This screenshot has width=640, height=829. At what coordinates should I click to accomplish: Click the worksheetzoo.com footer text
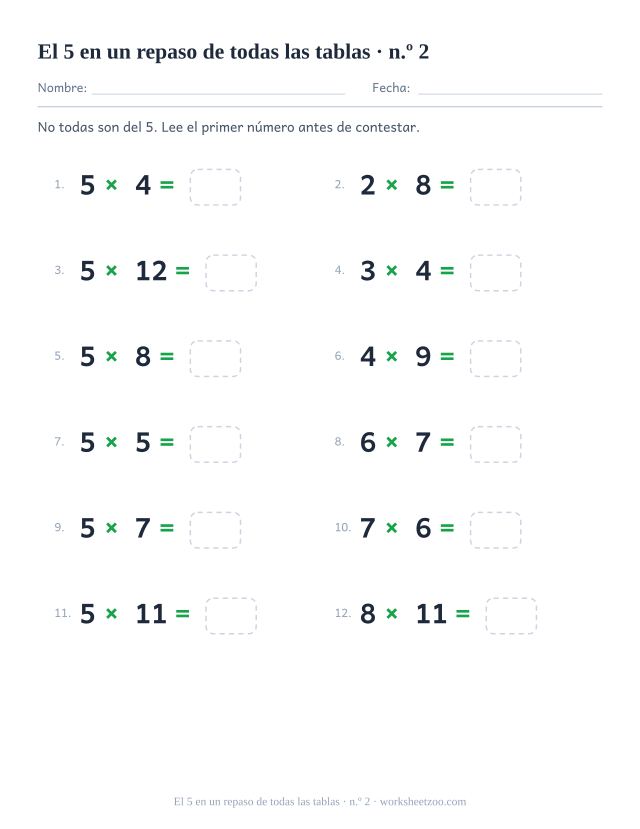click(423, 802)
